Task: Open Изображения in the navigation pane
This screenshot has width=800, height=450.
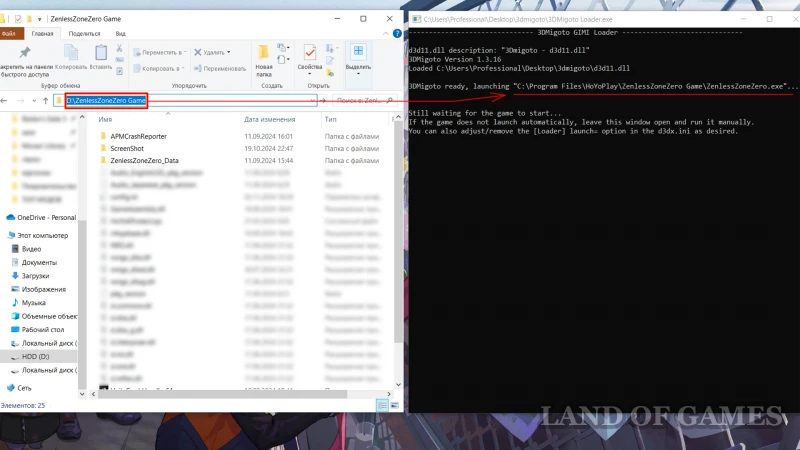Action: [43, 289]
